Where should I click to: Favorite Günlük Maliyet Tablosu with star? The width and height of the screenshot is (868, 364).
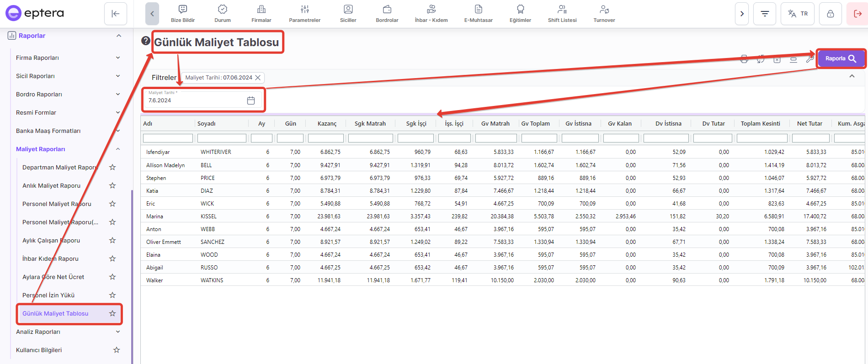112,313
